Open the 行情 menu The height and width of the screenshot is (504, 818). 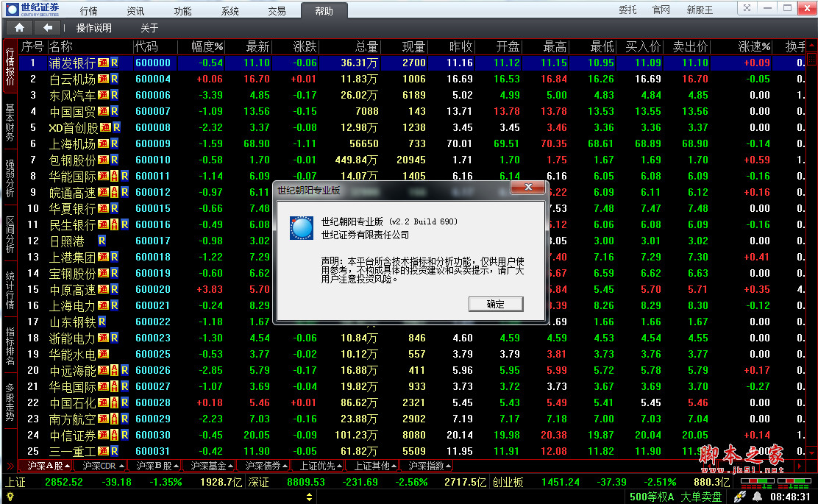click(88, 11)
